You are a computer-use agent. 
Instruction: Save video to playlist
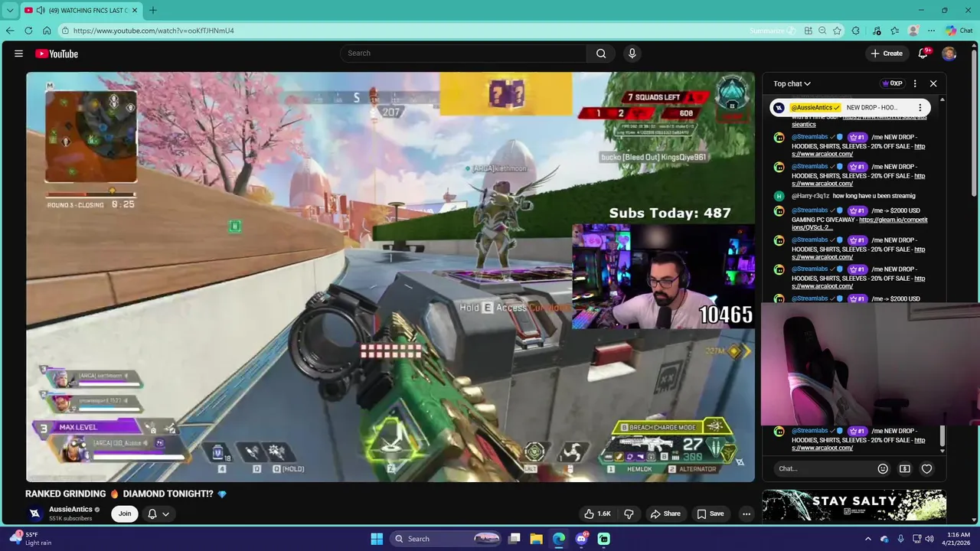(710, 514)
